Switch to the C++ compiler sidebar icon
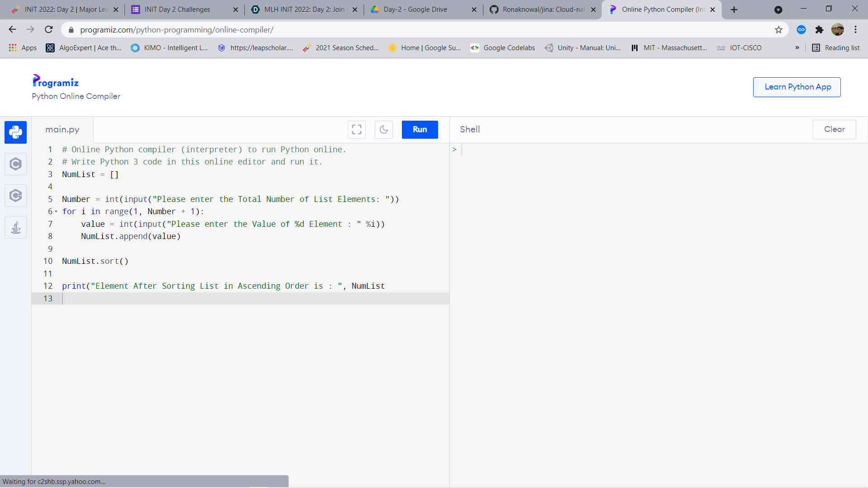Screen dimensions: 868x488 pyautogui.click(x=15, y=196)
